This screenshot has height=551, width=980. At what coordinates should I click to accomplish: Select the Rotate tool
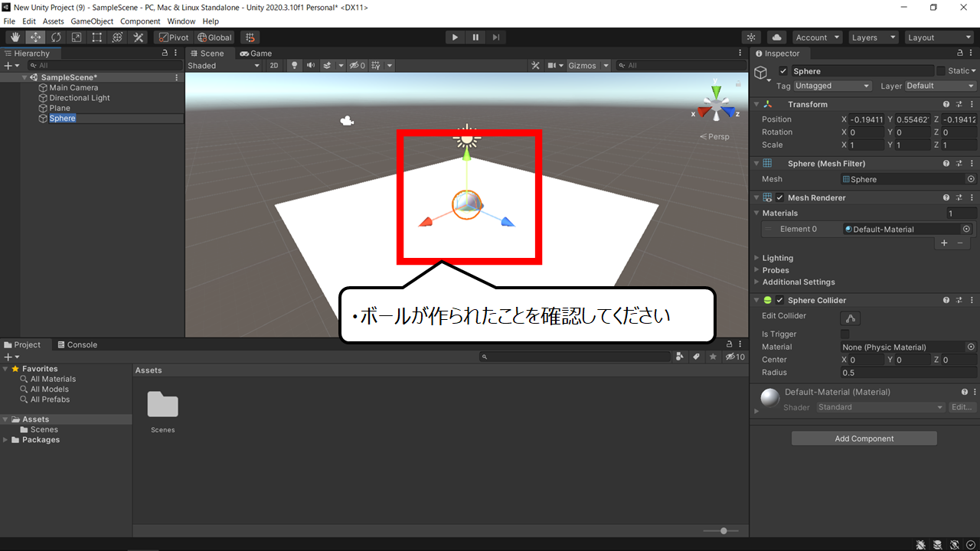point(56,37)
